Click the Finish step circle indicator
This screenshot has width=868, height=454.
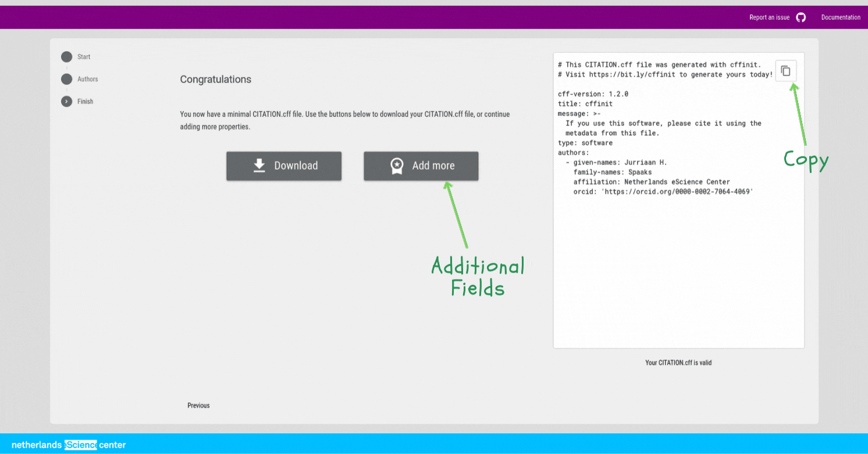pos(67,101)
